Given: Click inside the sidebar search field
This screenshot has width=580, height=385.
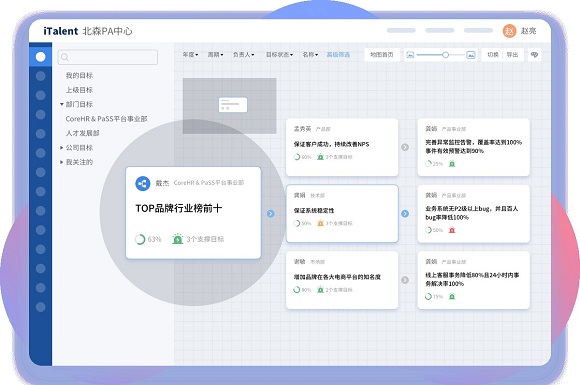Looking at the screenshot, I should coord(108,57).
